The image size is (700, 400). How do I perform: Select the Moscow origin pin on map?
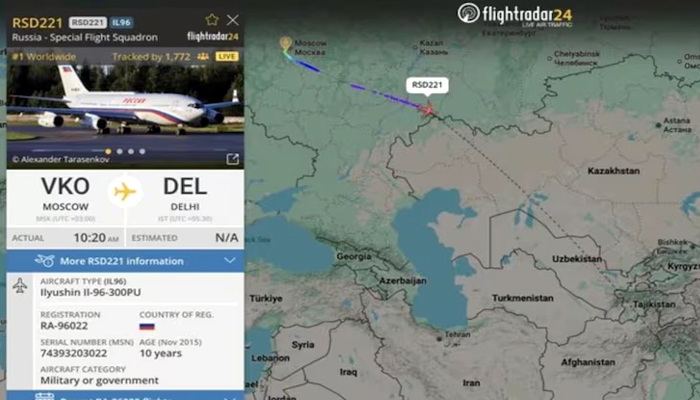(285, 43)
